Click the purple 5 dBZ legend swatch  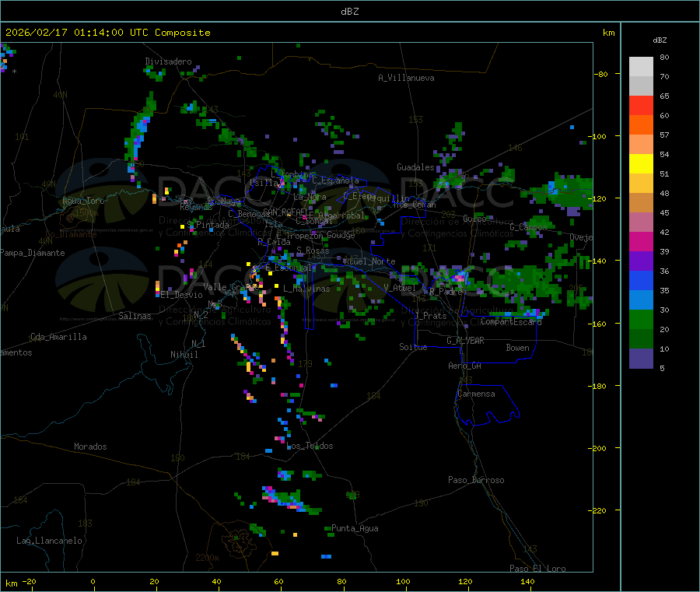tap(641, 358)
